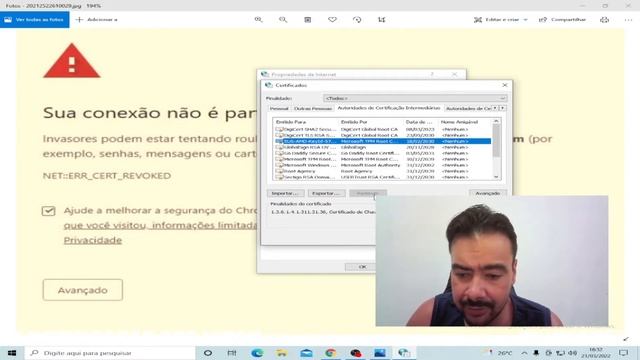Image resolution: width=640 pixels, height=360 pixels.
Task: Switch to the 'Pessoal' tab
Action: click(279, 109)
